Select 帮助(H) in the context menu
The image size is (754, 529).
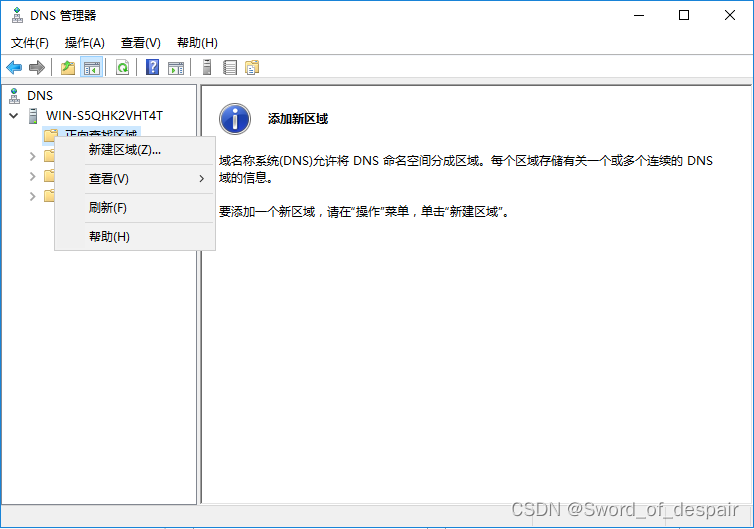pos(135,237)
